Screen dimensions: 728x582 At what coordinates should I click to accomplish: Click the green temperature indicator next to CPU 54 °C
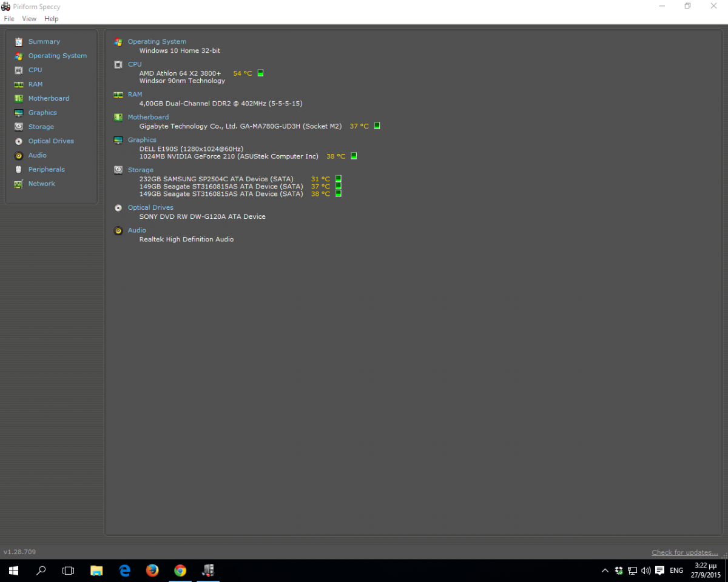point(260,73)
